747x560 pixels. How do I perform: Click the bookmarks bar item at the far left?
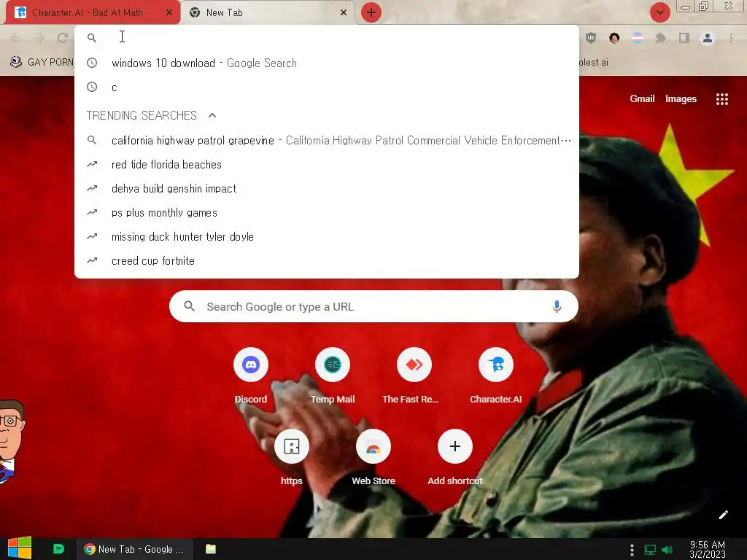tap(42, 62)
